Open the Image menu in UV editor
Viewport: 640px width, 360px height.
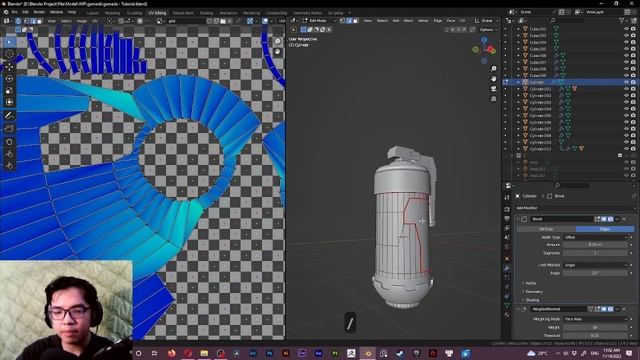tap(82, 21)
